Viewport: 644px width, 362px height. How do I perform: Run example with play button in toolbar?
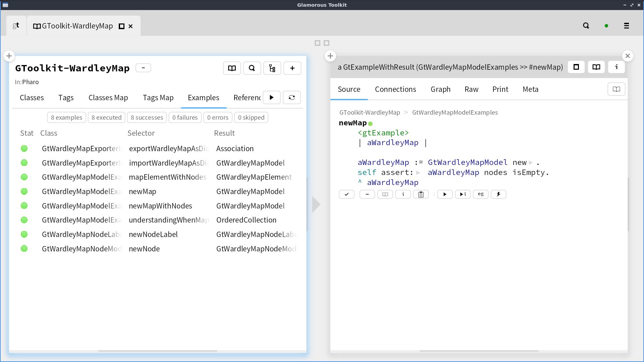(445, 194)
